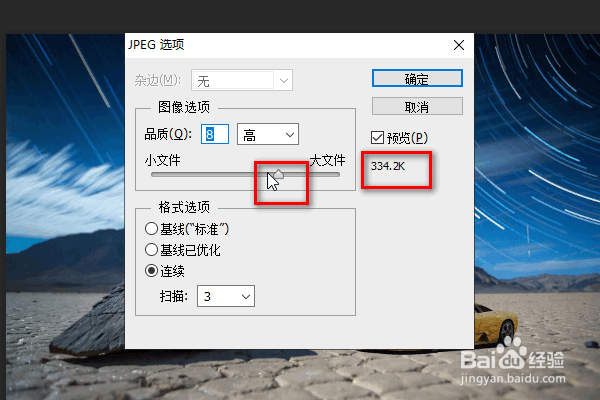Open the 高 quality preset dropdown
600x400 pixels.
(x=268, y=134)
